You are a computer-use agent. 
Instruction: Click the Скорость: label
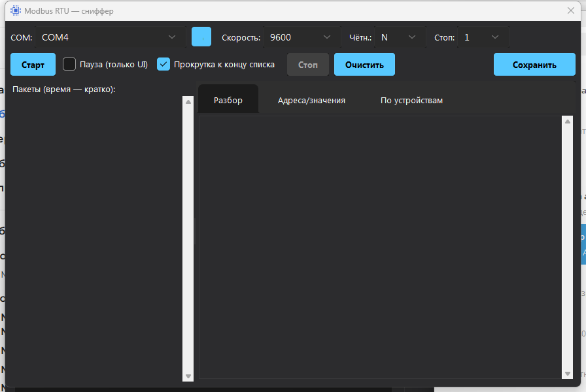click(x=241, y=38)
